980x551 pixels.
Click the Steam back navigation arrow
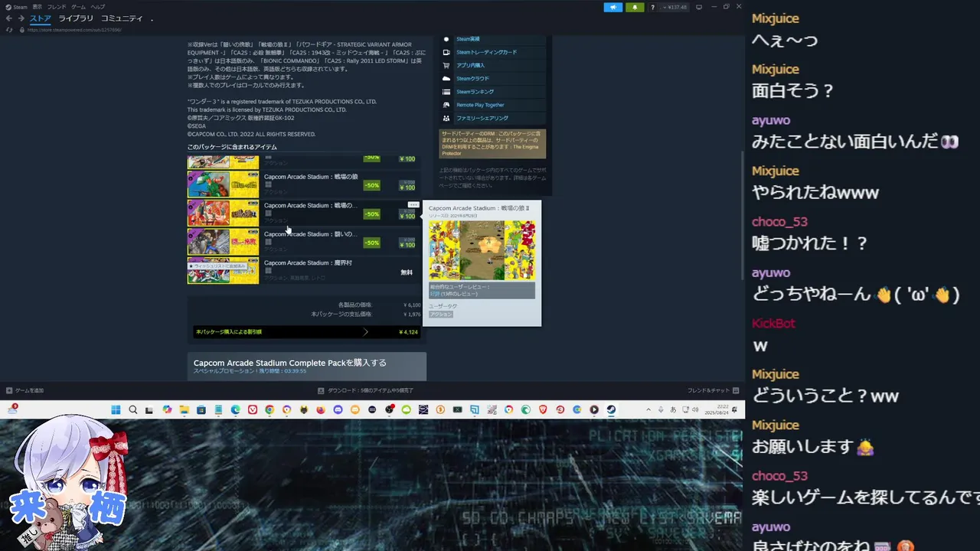coord(9,18)
